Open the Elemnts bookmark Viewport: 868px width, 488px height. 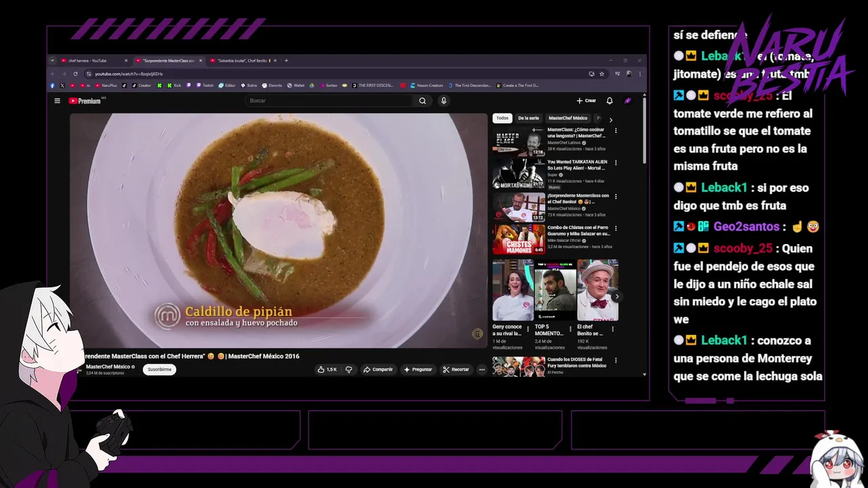coord(272,85)
